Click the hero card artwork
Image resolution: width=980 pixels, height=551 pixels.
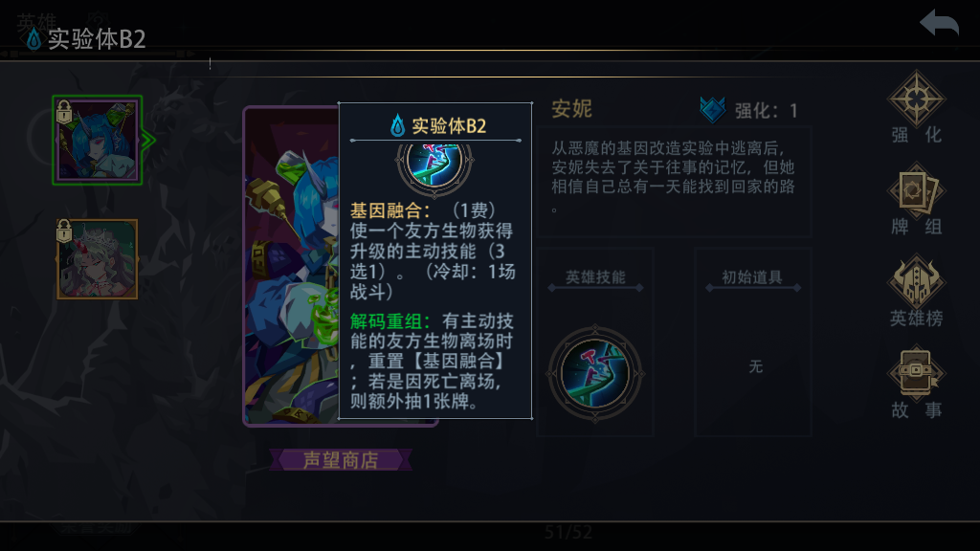point(291,267)
